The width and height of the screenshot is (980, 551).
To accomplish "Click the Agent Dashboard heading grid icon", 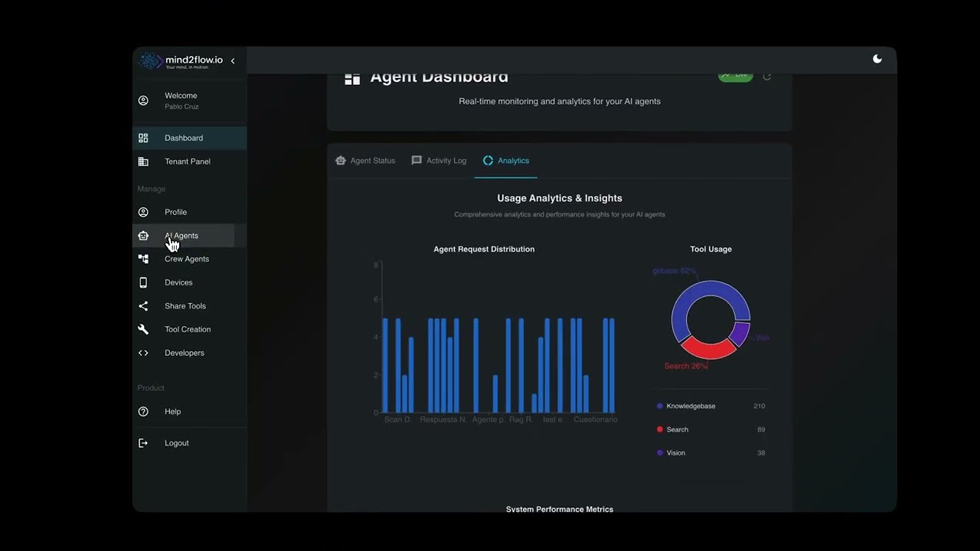I will tap(352, 78).
